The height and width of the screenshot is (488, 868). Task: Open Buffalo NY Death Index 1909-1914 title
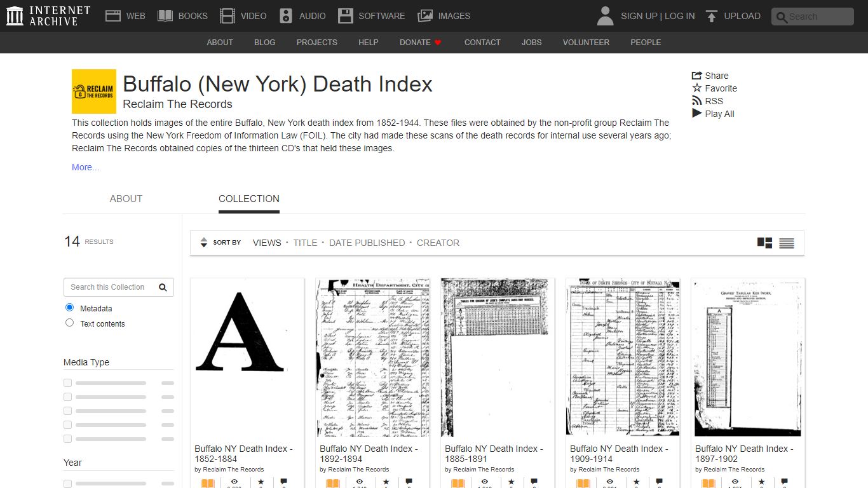[619, 454]
